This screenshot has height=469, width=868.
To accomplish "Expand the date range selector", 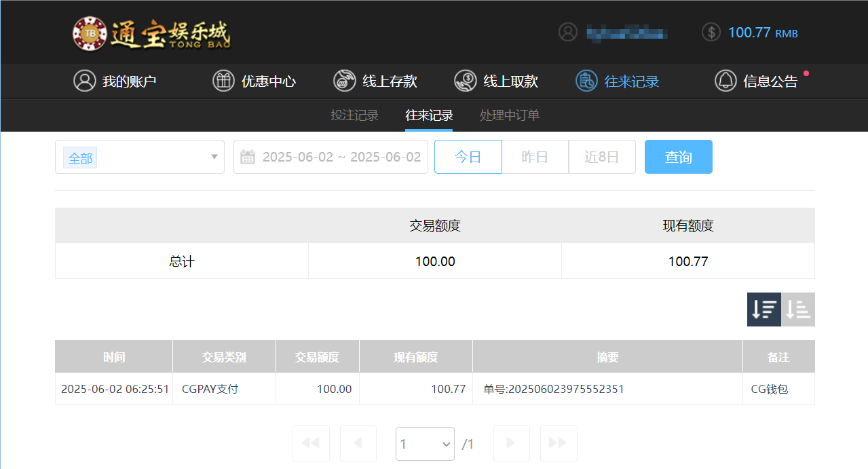I will tap(331, 157).
